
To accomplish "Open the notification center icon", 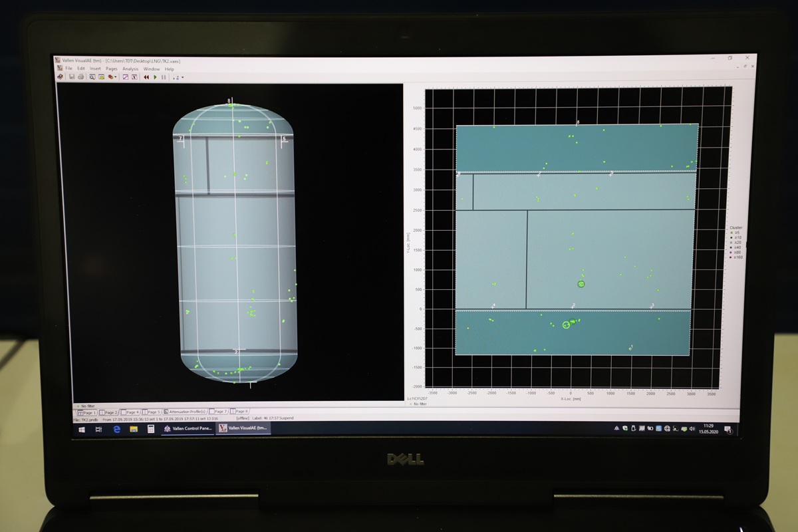I will click(728, 430).
